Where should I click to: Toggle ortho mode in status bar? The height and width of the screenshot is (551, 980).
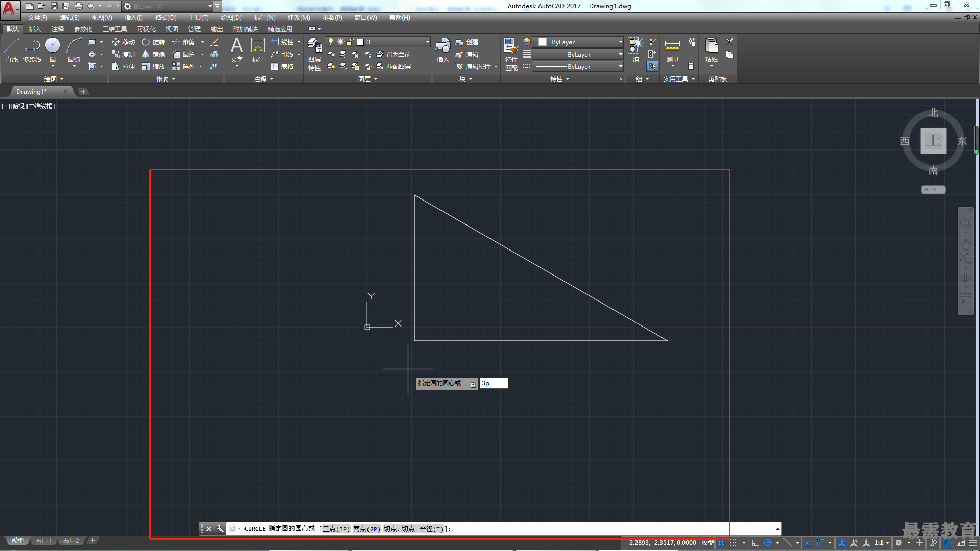point(755,543)
